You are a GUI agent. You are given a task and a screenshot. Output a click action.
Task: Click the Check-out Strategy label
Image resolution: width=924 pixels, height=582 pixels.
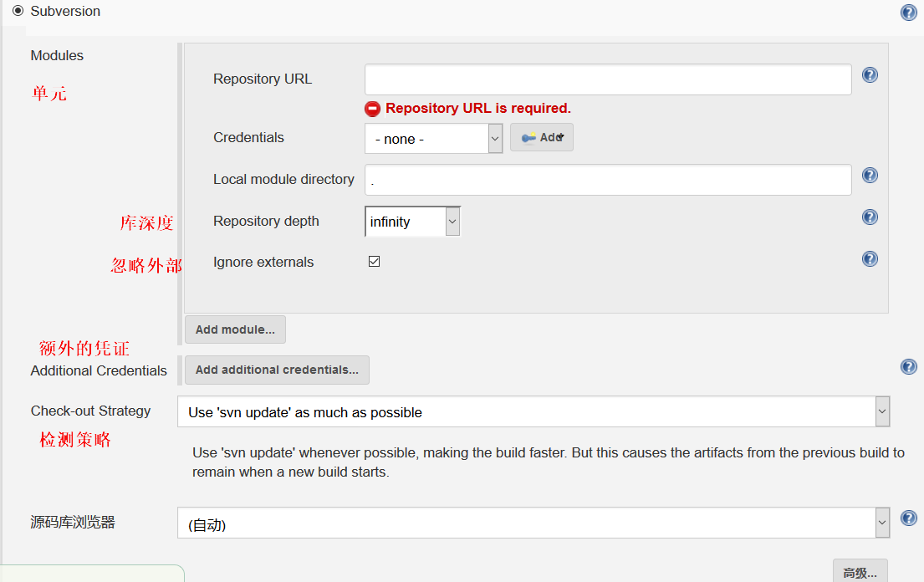pos(91,411)
